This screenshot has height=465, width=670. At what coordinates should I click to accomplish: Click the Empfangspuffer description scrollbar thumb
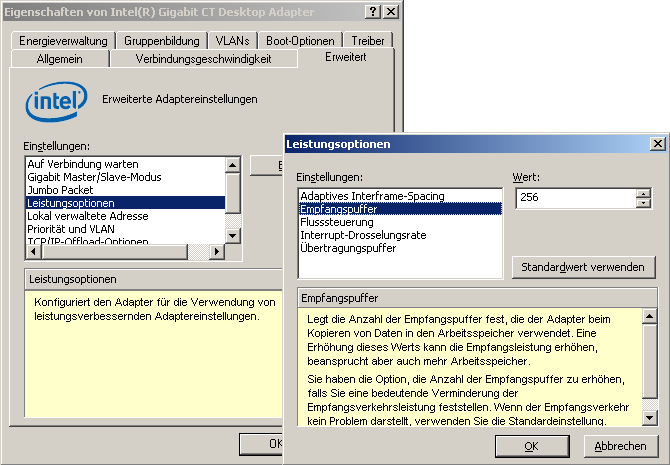tap(649, 361)
